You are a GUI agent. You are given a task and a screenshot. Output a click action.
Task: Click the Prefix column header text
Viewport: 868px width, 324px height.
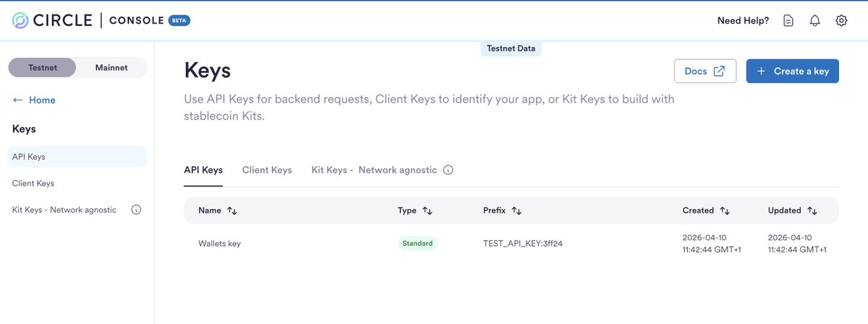click(x=495, y=210)
